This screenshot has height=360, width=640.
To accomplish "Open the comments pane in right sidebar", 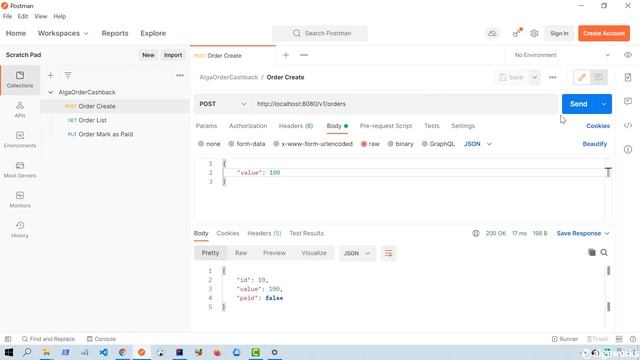I will point(628,101).
